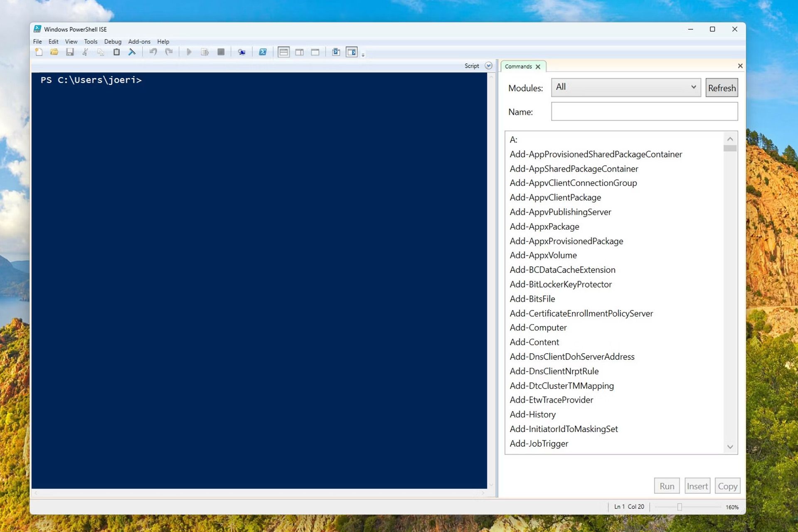Expand the Script panel dropdown arrow
The width and height of the screenshot is (798, 532).
pyautogui.click(x=489, y=66)
